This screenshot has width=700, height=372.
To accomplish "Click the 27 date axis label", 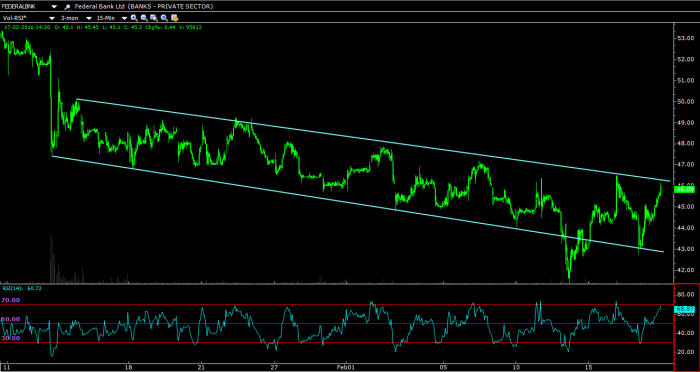I will pos(274,367).
